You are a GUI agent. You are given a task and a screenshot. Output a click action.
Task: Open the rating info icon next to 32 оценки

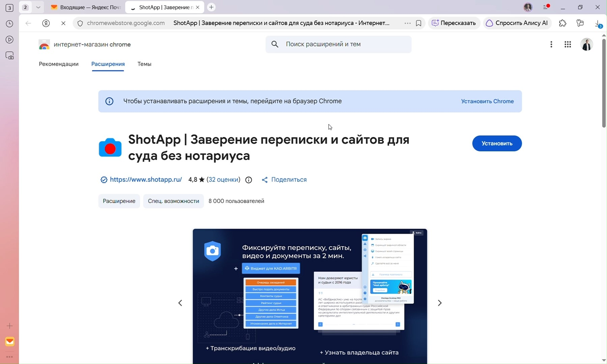pos(249,180)
